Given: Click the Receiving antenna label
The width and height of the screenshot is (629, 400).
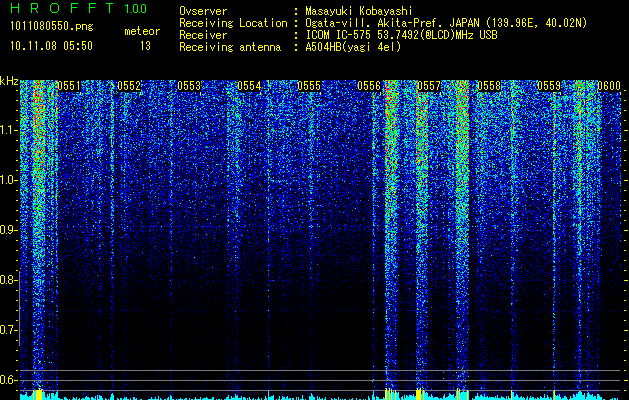Looking at the screenshot, I should [x=230, y=47].
